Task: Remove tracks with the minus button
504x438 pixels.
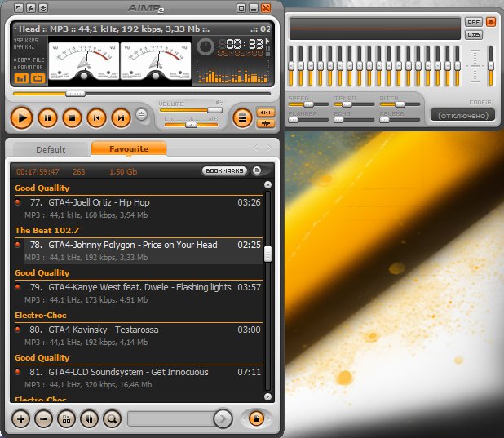Action: [x=44, y=419]
